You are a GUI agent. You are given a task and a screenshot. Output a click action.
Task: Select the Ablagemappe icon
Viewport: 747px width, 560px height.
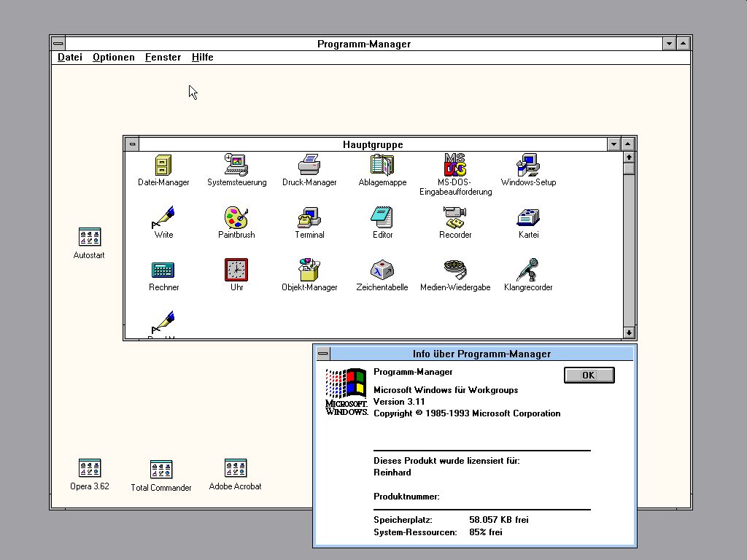(382, 166)
